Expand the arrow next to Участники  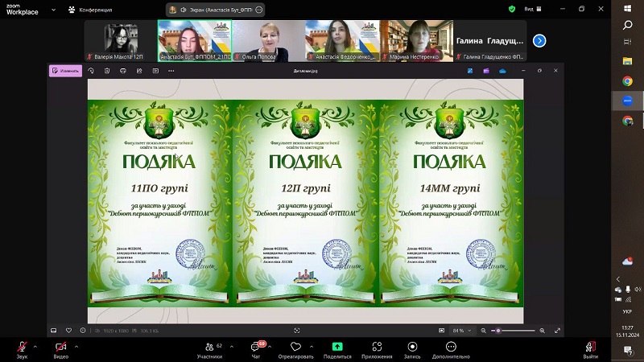click(232, 347)
